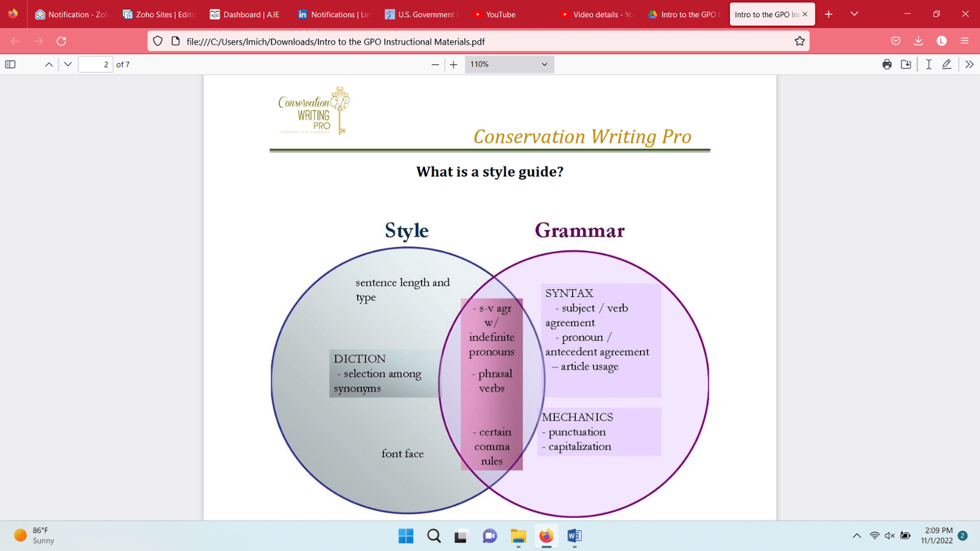
Task: Toggle the PDF sidebar panel
Action: point(10,64)
